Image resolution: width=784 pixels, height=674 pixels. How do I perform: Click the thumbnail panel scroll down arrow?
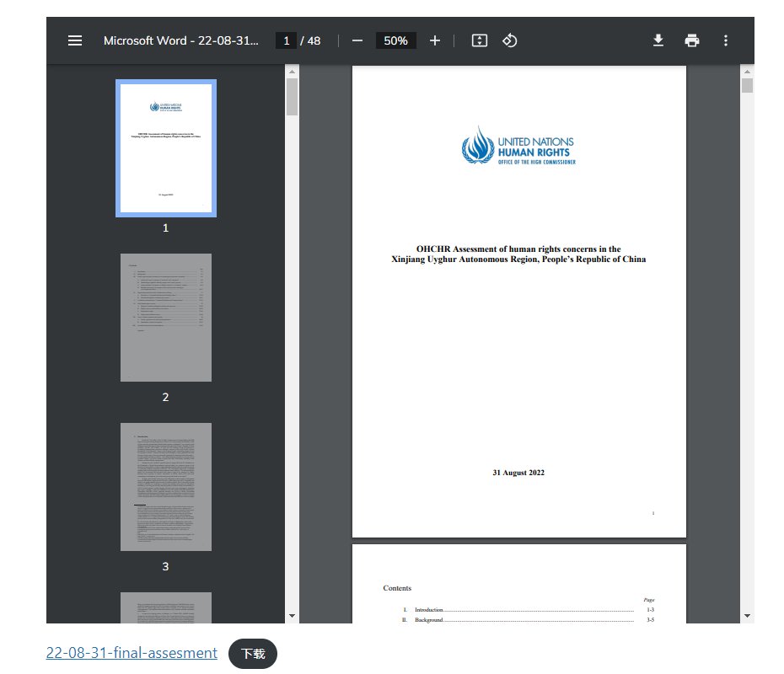coord(292,616)
